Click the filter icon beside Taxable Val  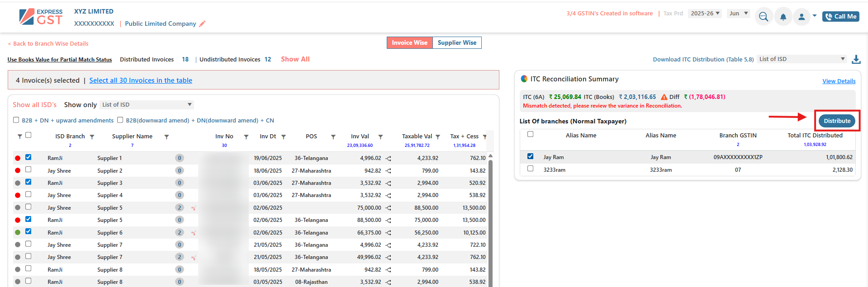coord(438,136)
